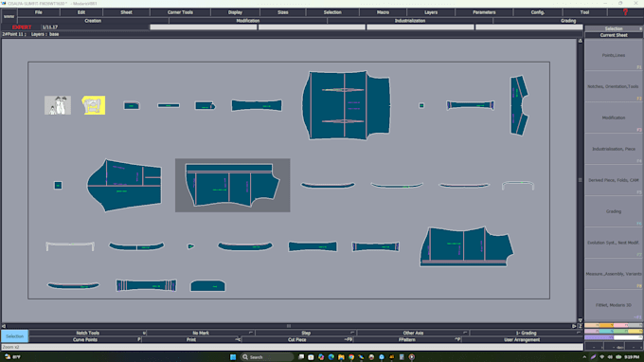Toggle the No Mark option

coord(201,333)
